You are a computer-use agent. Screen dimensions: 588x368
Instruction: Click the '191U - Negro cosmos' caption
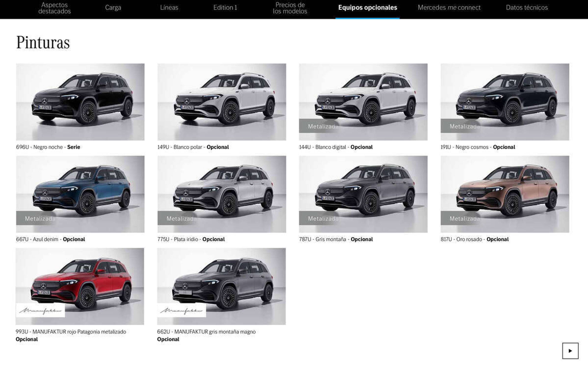(x=478, y=147)
